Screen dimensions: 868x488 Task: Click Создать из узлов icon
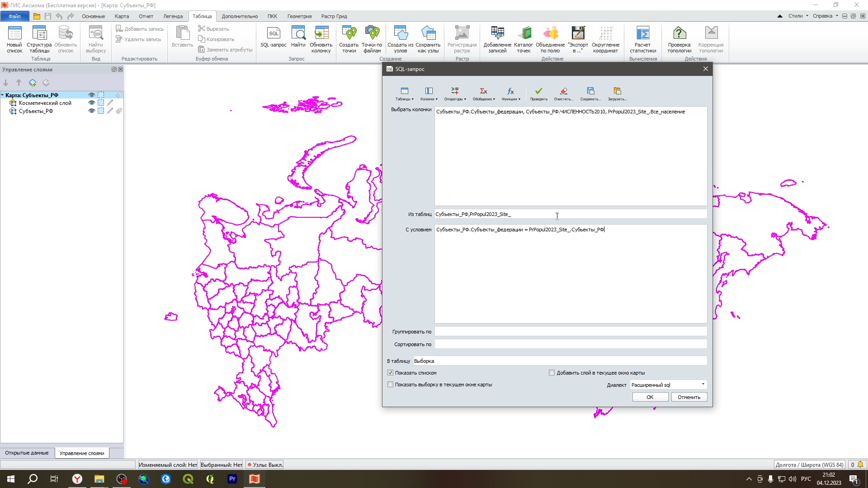[401, 39]
